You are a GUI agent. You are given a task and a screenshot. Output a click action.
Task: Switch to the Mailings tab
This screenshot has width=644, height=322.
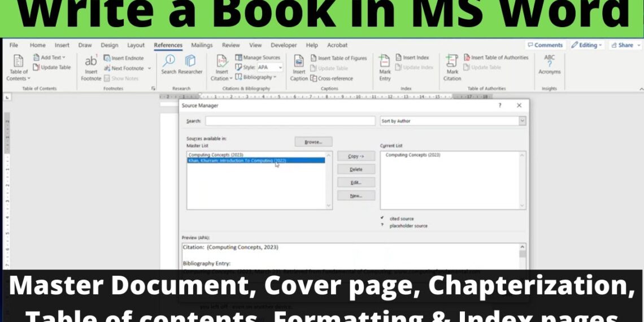click(202, 45)
